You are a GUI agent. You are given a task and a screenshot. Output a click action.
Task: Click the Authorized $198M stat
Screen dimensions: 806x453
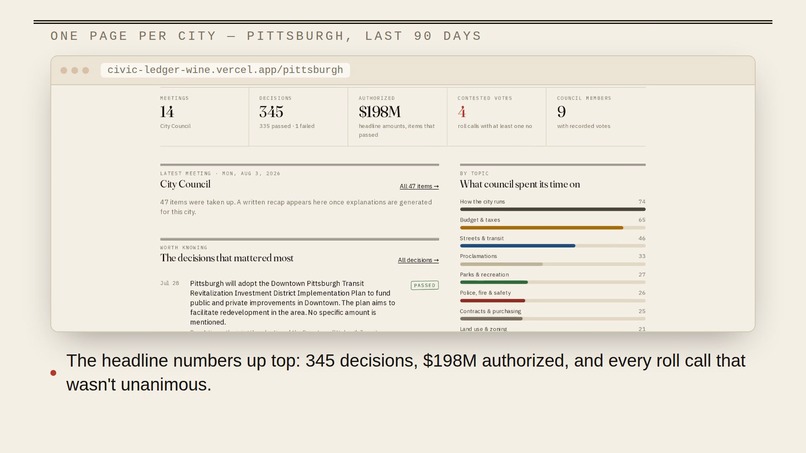[x=397, y=117]
